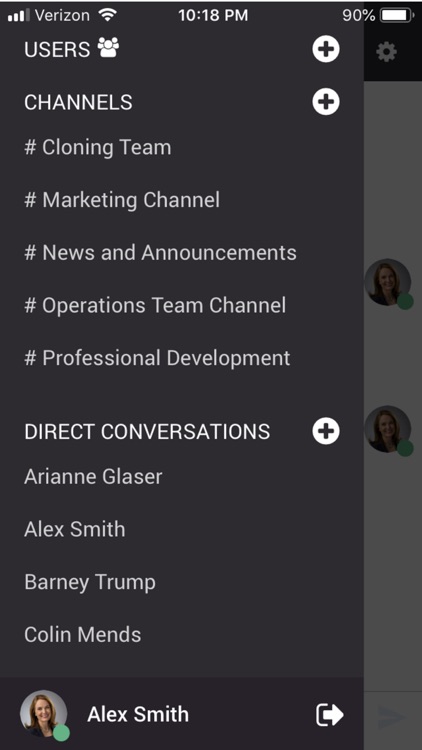Viewport: 422px width, 750px height.
Task: Tap the upper dimmed avatar in chat
Action: pyautogui.click(x=389, y=283)
